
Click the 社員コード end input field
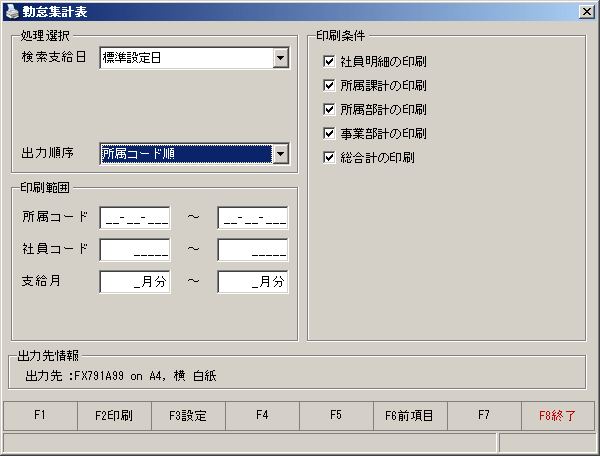click(x=253, y=250)
